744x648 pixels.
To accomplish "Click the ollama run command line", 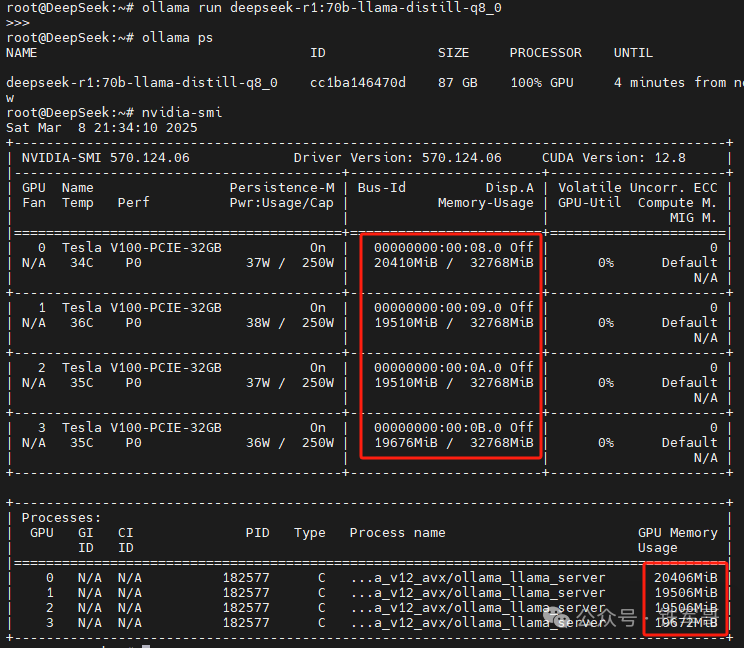I will pyautogui.click(x=254, y=8).
